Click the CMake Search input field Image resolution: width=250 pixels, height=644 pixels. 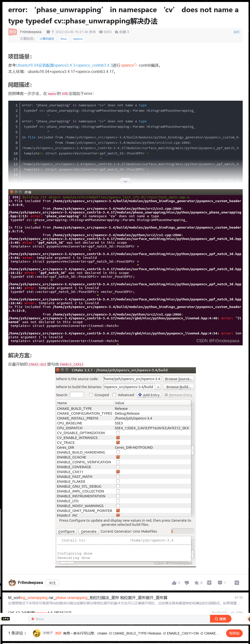77,395
